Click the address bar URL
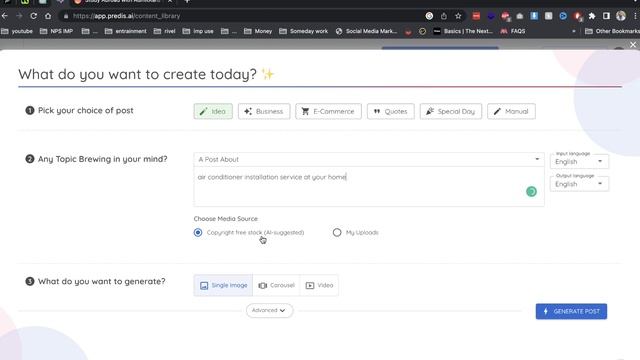Image resolution: width=640 pixels, height=360 pixels. [x=127, y=16]
